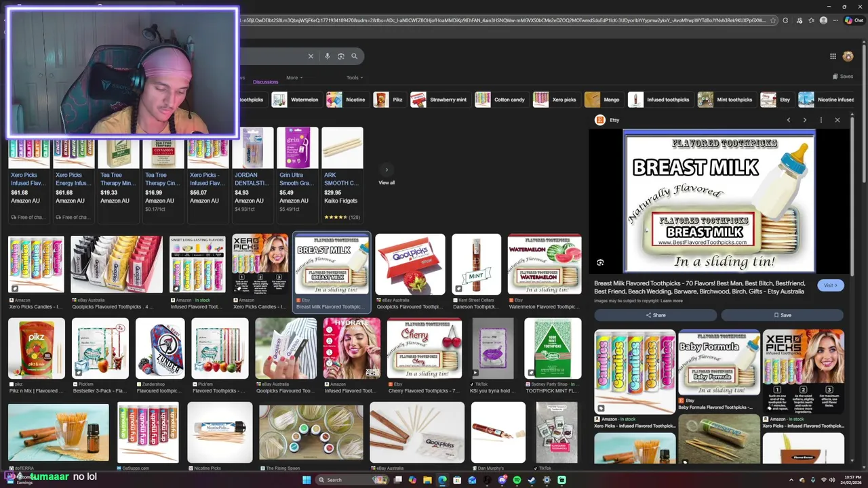
Task: Save the Breast Milk toothpicks image
Action: tap(783, 315)
